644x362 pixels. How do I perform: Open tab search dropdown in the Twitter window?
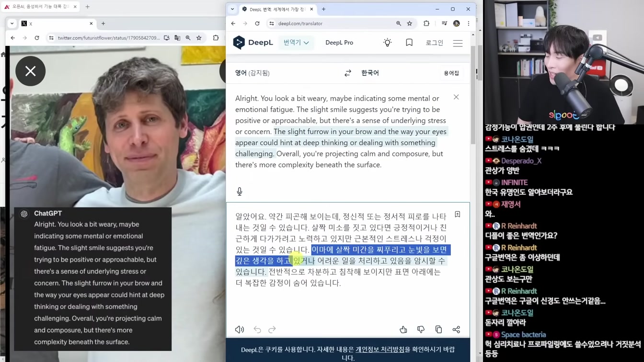(12, 23)
